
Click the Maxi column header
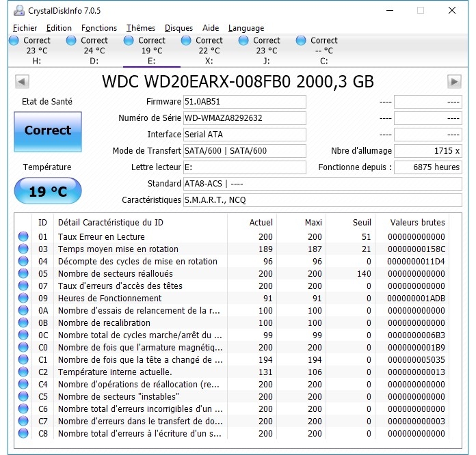pos(301,222)
